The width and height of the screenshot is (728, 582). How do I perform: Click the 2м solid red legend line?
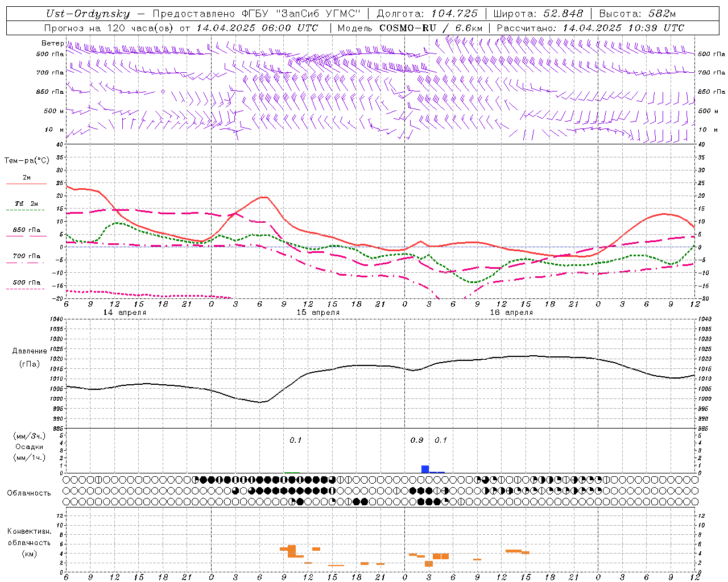26,184
